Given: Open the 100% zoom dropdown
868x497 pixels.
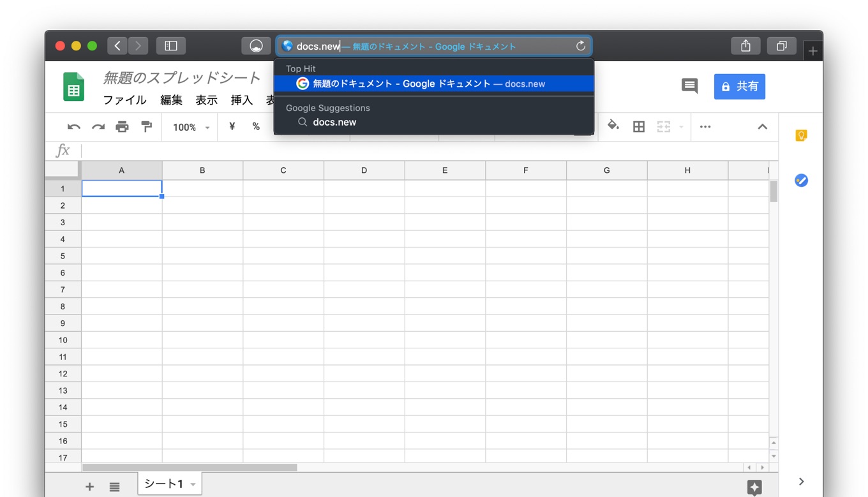Looking at the screenshot, I should click(191, 127).
